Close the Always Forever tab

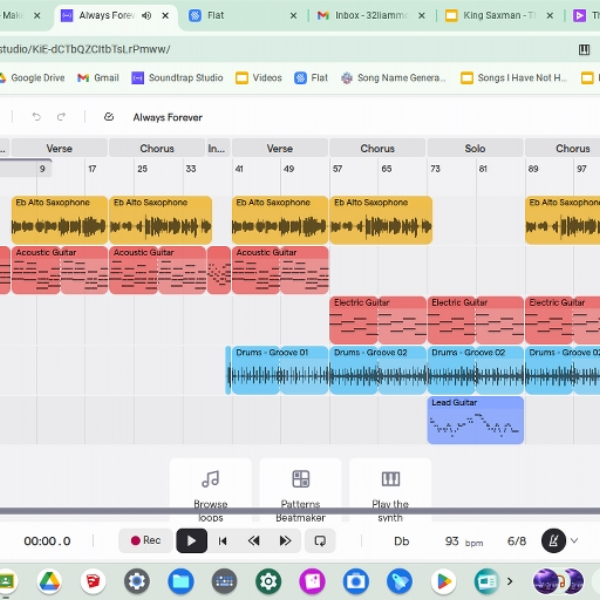165,16
